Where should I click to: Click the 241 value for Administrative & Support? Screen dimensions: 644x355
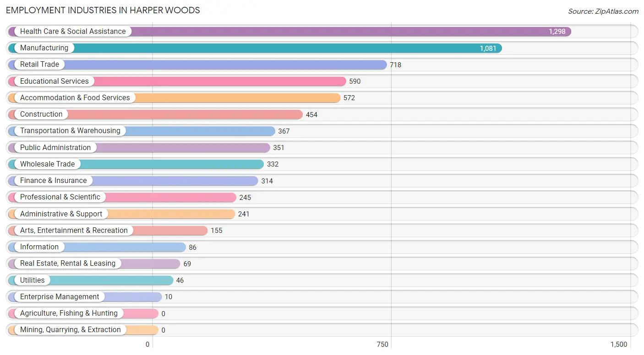(244, 214)
